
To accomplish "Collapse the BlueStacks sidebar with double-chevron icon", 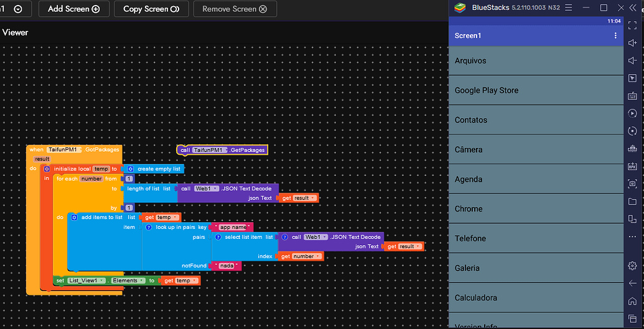I will point(633,7).
